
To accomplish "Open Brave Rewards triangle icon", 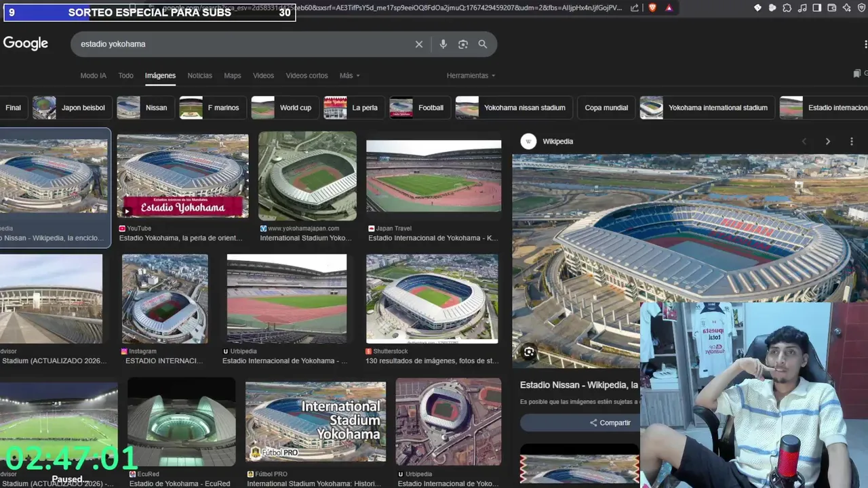I will 669,7.
